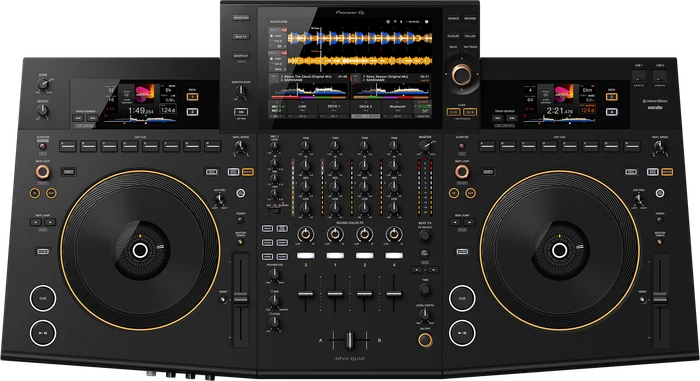
Task: Touch the center of the left jog wheel
Action: coord(140,250)
